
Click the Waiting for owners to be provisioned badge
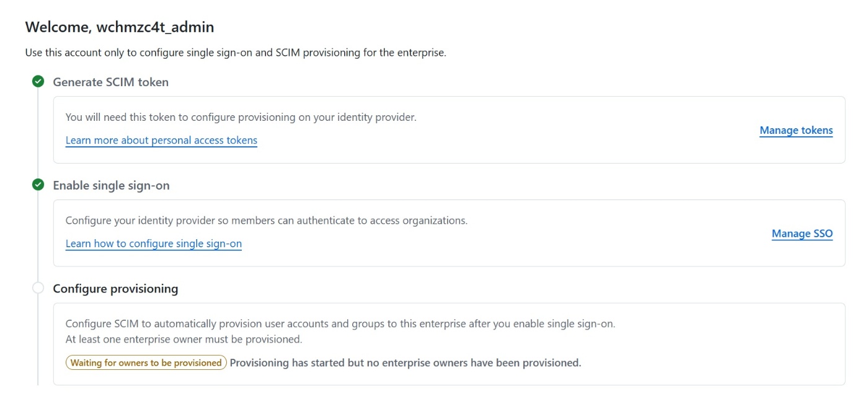pos(146,363)
